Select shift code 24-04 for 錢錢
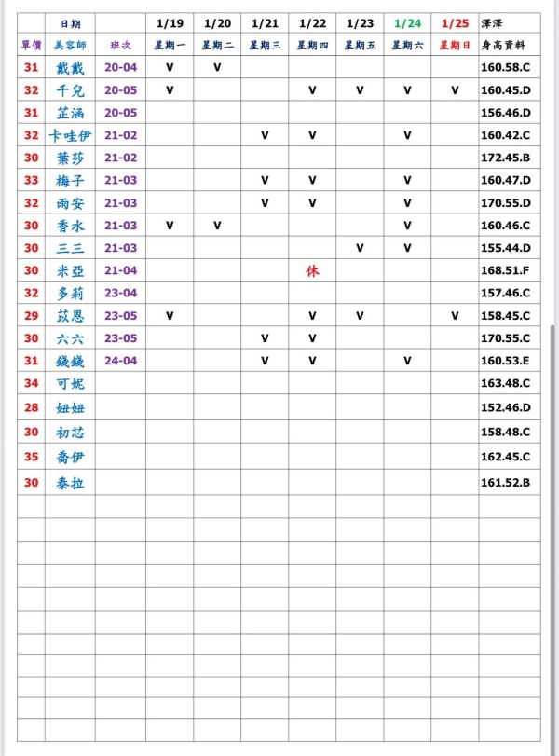This screenshot has height=756, width=559. [120, 361]
